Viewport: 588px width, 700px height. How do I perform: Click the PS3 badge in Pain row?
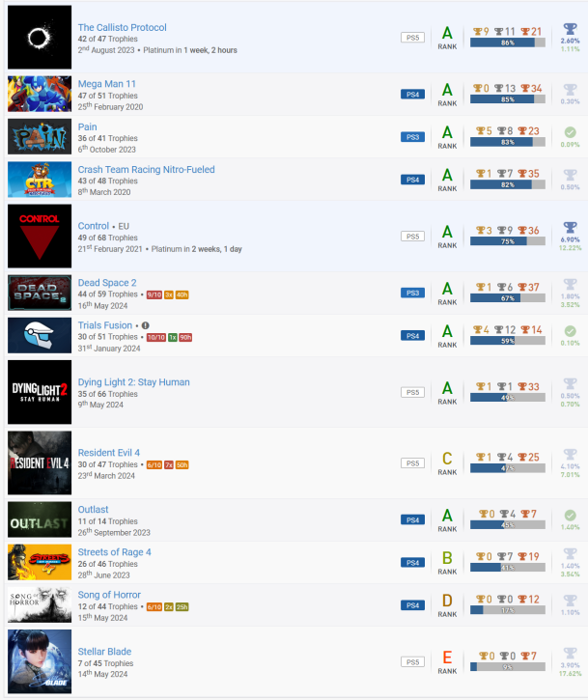pyautogui.click(x=412, y=137)
